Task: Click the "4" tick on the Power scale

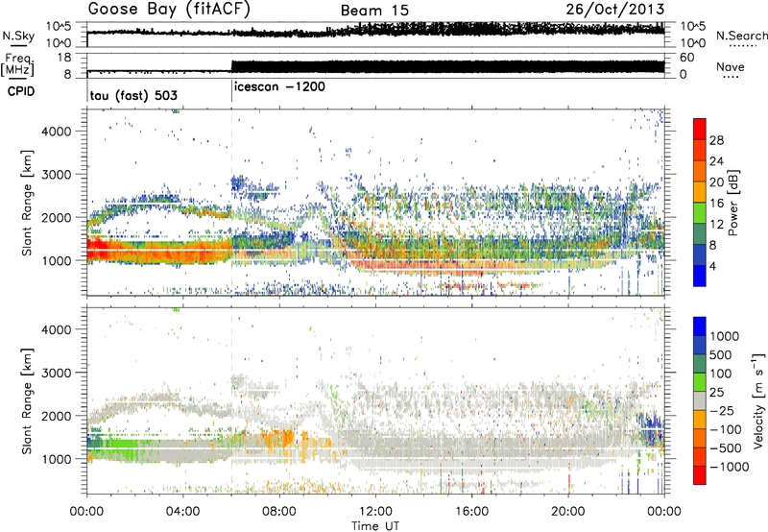Action: click(712, 267)
